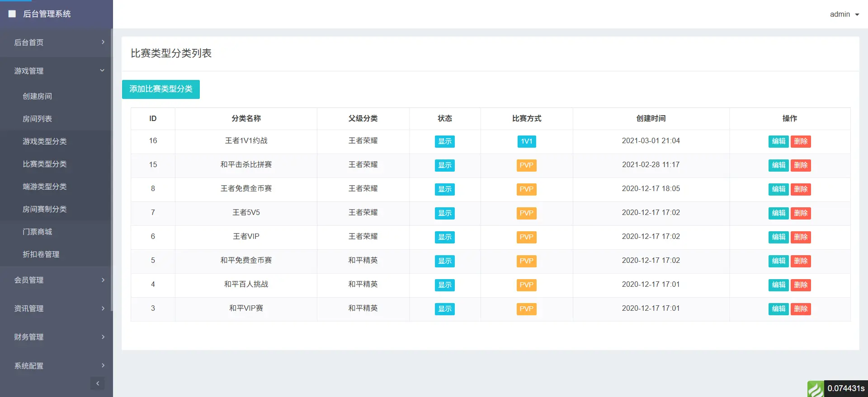868x397 pixels.
Task: Click the green leaf debug icon
Action: (816, 389)
